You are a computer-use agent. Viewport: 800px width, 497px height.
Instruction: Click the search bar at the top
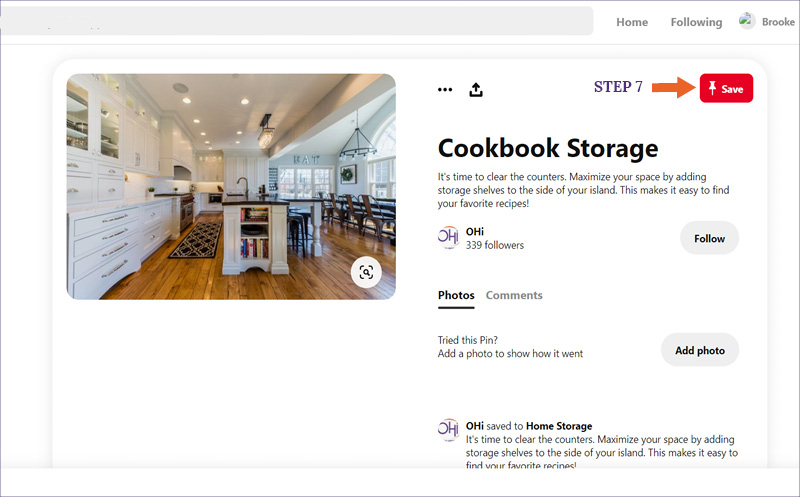(296, 21)
